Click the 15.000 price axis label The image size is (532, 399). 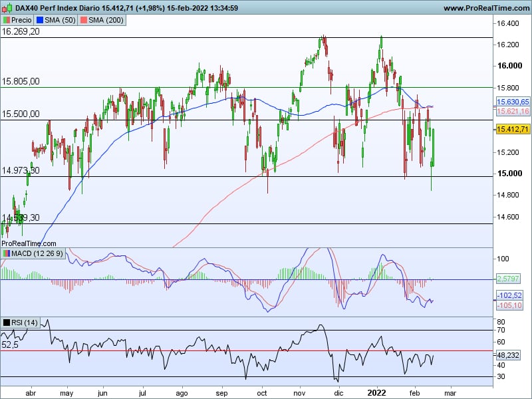pyautogui.click(x=509, y=174)
